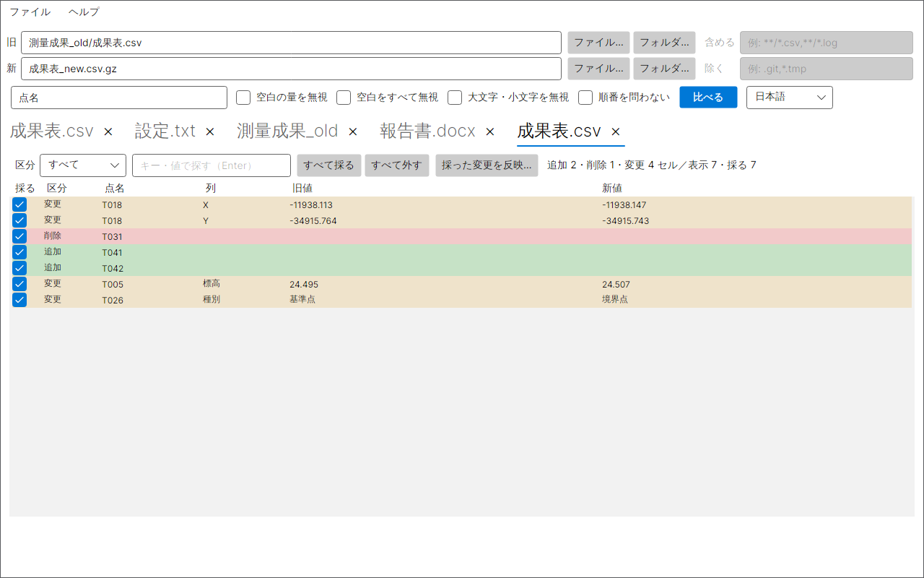
Task: Focus the 旧 path field with 測量成果_old/成果表.csv
Action: [x=291, y=43]
